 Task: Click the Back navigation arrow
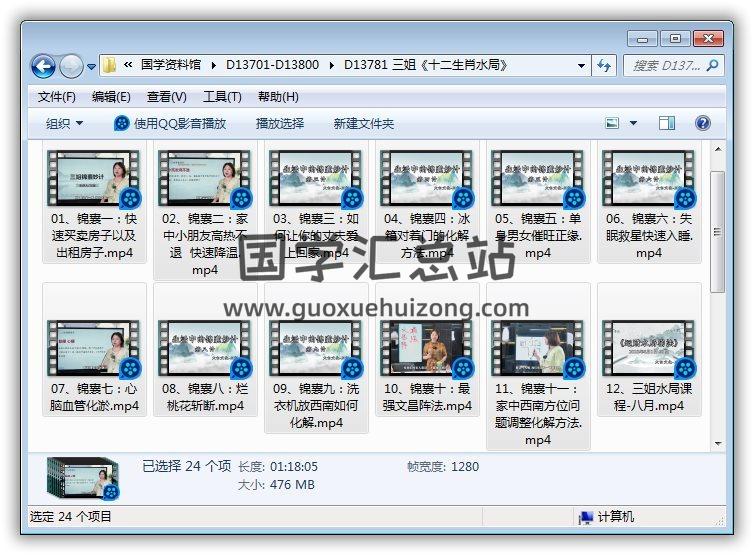coord(44,66)
